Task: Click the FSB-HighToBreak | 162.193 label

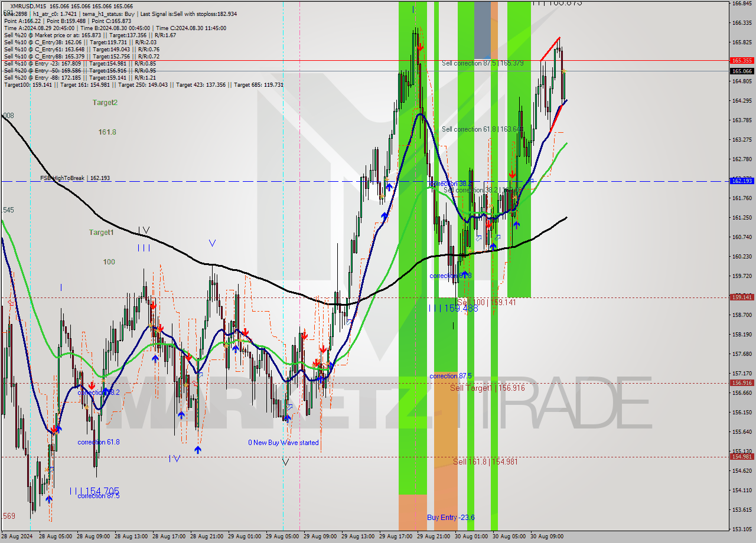Action: coord(75,178)
